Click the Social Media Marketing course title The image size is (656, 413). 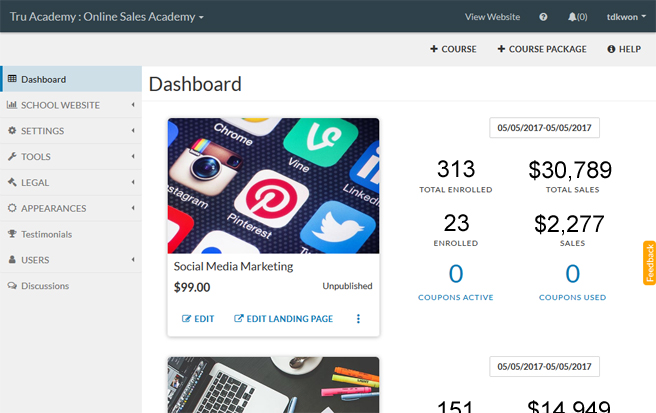[x=233, y=267]
